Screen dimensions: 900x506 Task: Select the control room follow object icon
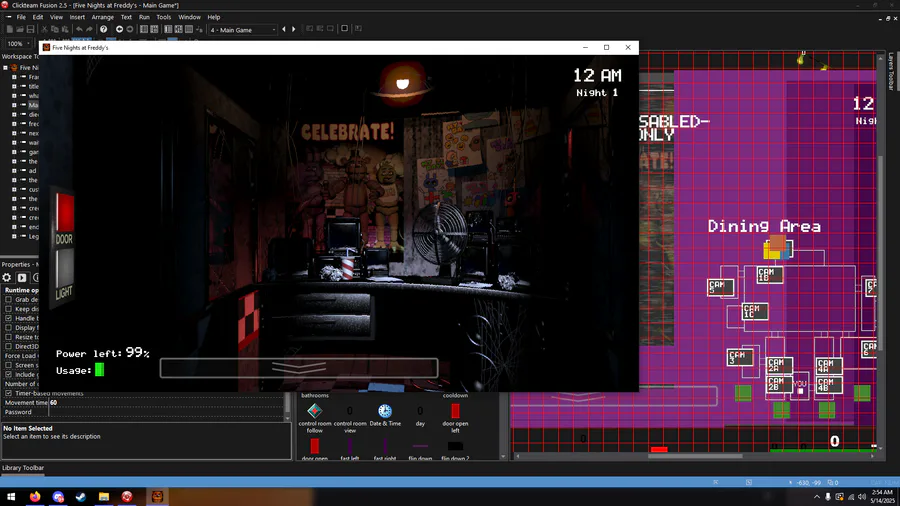(x=315, y=411)
